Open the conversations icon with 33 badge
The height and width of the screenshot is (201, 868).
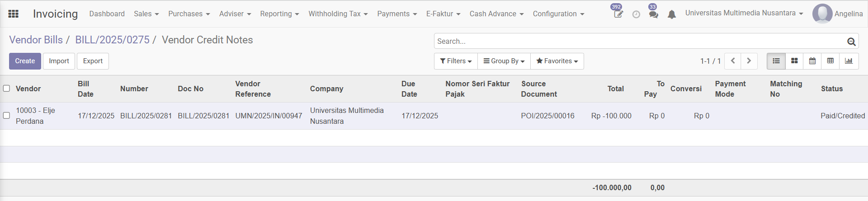coord(653,14)
